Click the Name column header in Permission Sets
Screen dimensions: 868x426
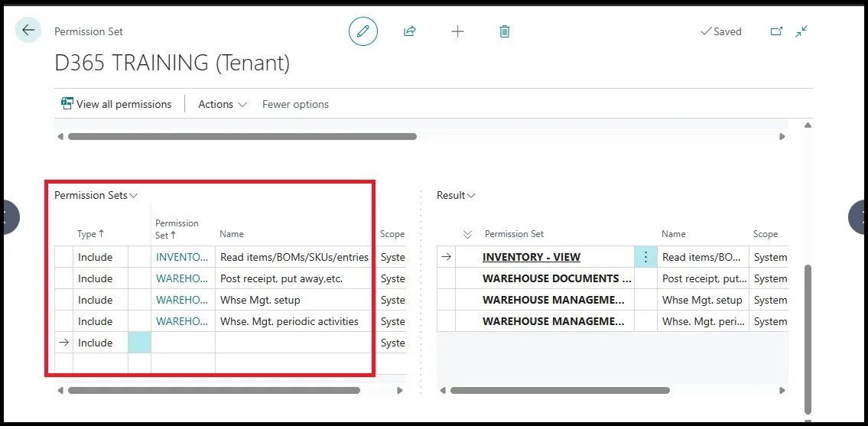point(232,234)
